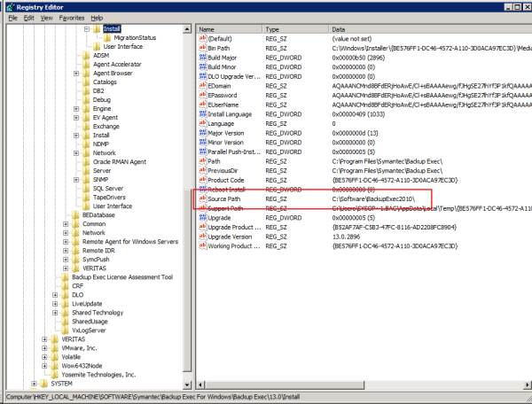Select the User Interface key under Install

[x=123, y=46]
